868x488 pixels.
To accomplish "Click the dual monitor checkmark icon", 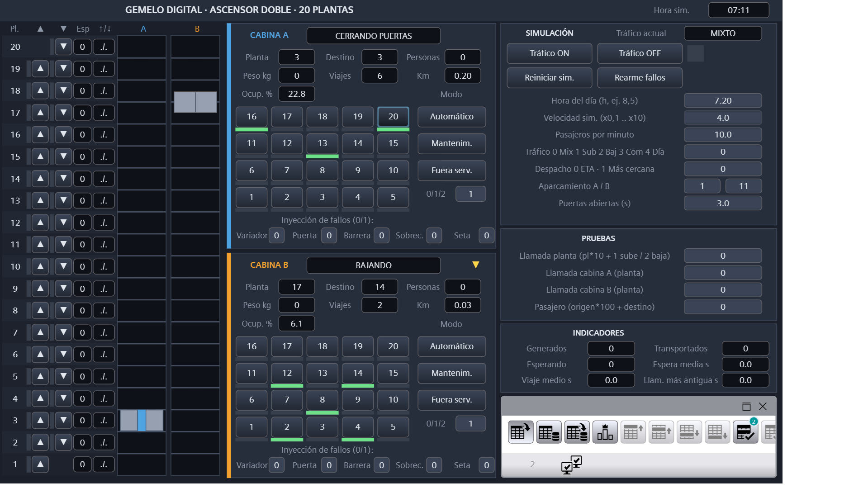I will [571, 464].
